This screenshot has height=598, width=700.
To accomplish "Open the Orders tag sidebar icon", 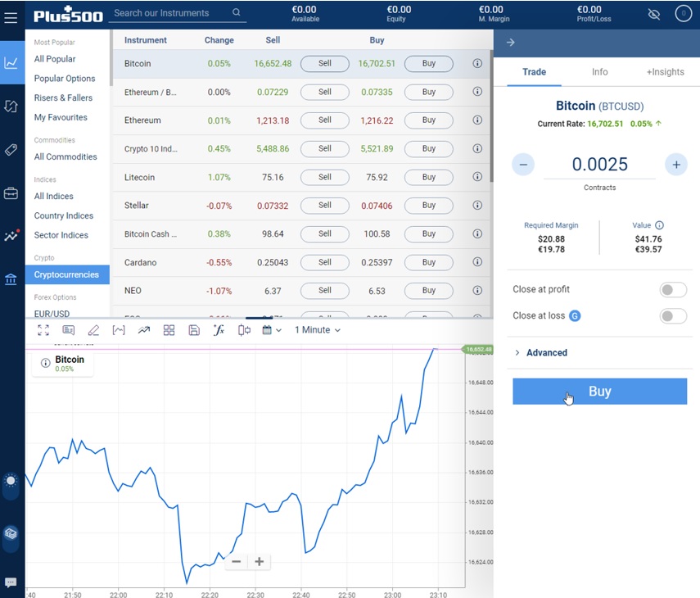I will click(11, 150).
